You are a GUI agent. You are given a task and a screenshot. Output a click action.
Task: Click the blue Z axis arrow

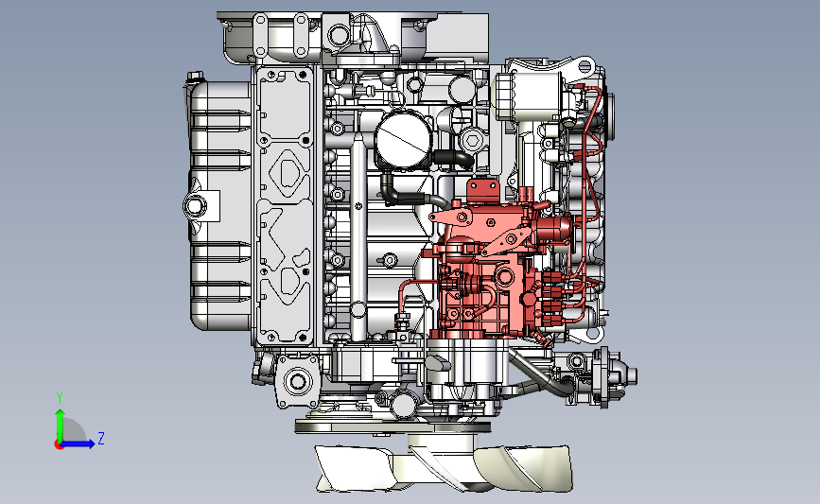click(78, 444)
